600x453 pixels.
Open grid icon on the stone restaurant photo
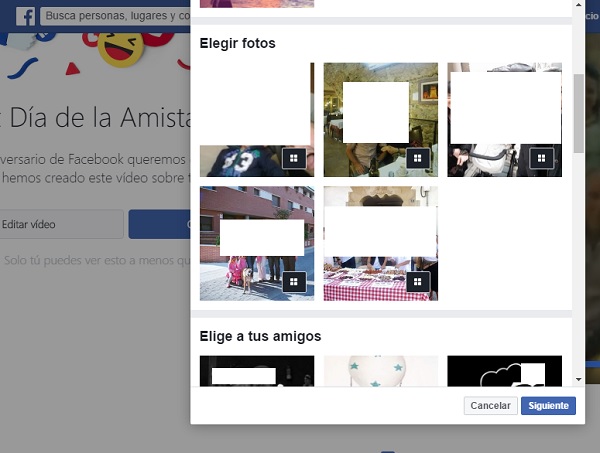point(417,158)
